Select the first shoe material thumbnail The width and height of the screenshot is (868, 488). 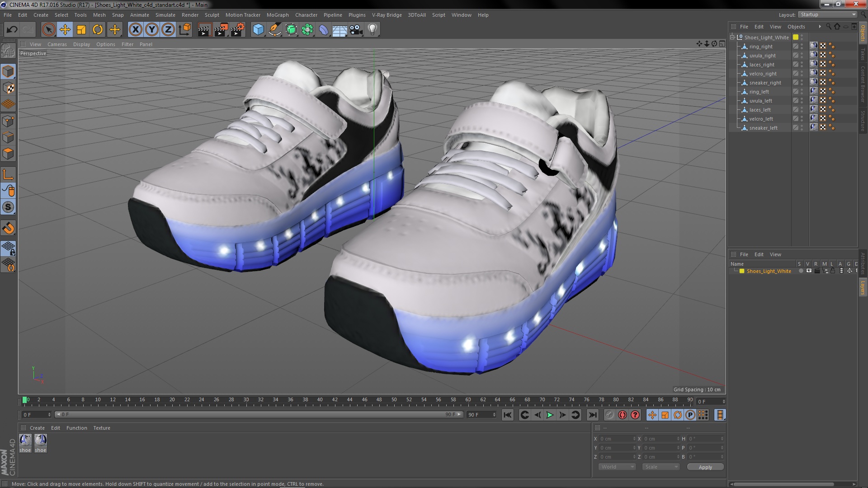click(x=25, y=441)
